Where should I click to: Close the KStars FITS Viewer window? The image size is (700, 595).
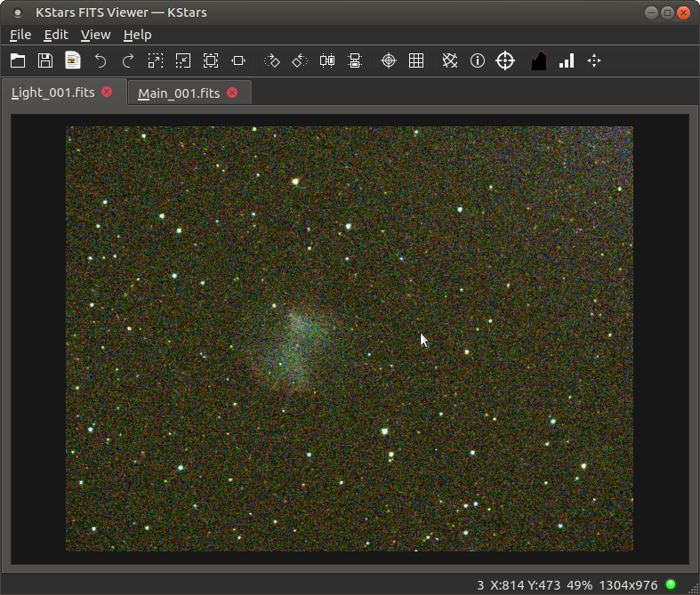click(x=683, y=12)
